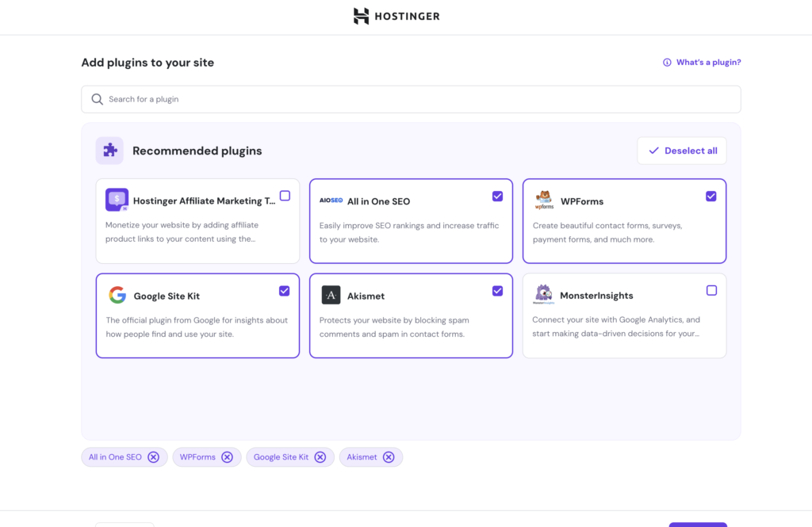Uncheck the Google Site Kit checkbox

point(285,291)
